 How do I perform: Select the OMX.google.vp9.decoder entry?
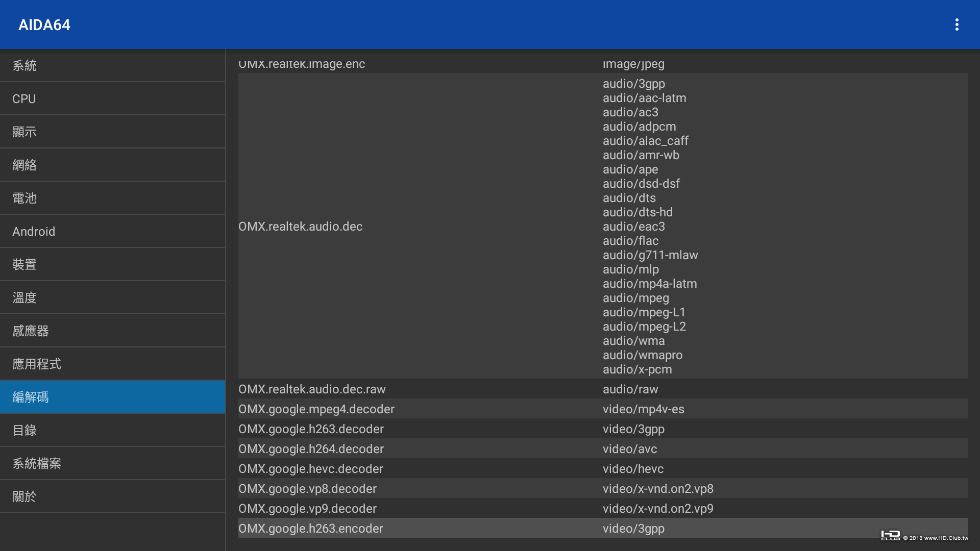(307, 508)
